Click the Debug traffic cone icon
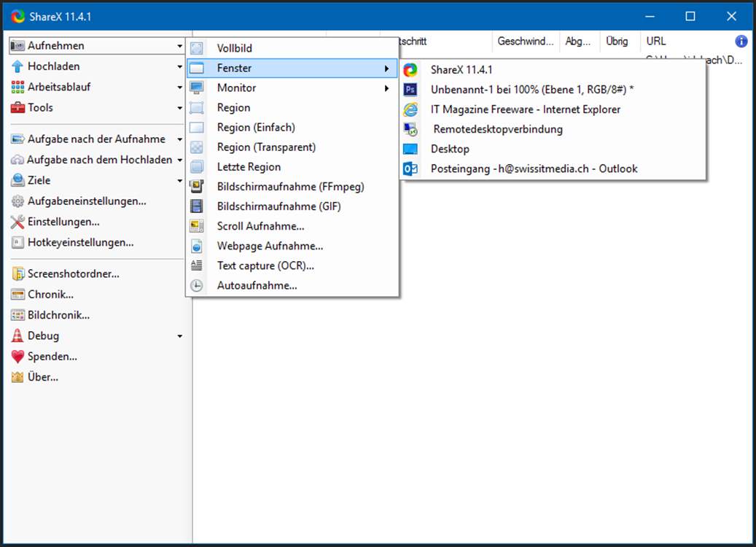The height and width of the screenshot is (547, 756). tap(17, 335)
